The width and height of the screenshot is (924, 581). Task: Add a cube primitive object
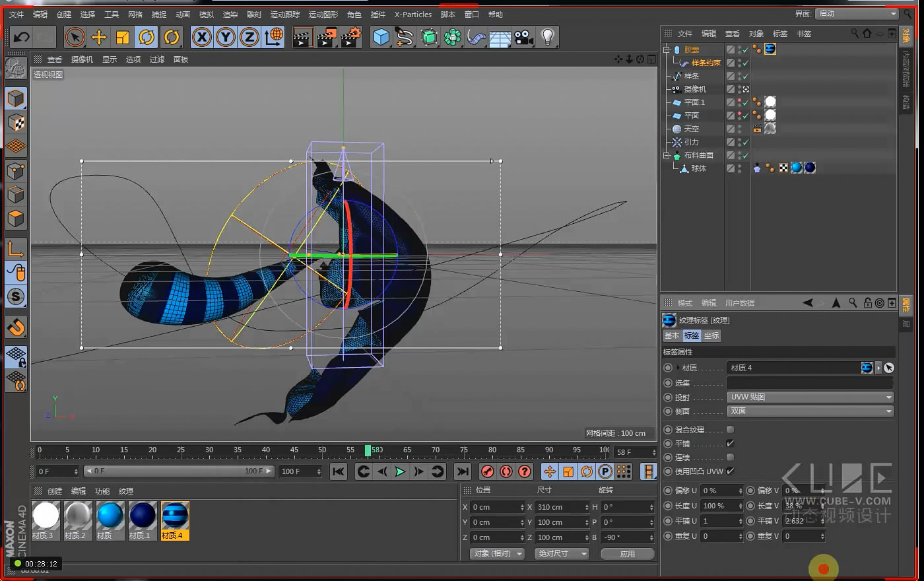click(381, 38)
